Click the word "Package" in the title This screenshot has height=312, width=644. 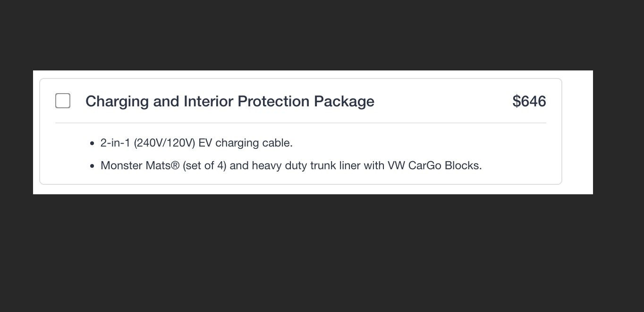point(344,101)
